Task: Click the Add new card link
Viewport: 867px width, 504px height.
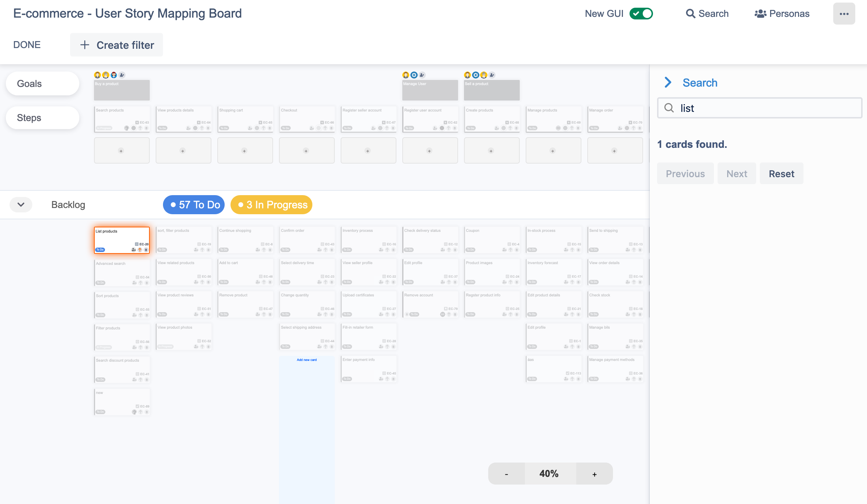Action: click(306, 360)
